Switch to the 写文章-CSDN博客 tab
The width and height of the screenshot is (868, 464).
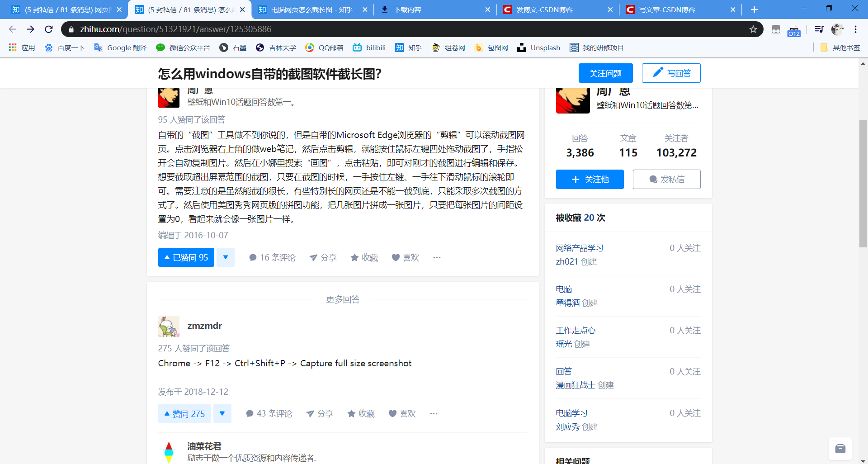click(x=678, y=9)
